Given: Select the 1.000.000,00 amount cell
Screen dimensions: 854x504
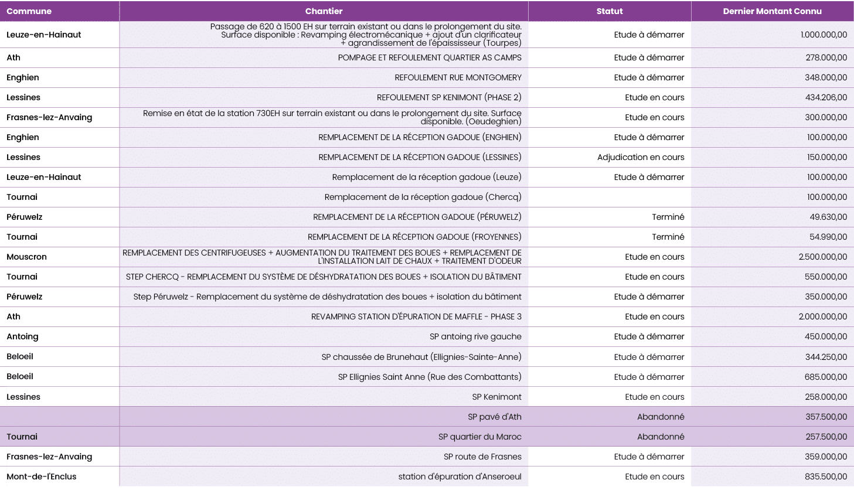Looking at the screenshot, I should [x=824, y=35].
